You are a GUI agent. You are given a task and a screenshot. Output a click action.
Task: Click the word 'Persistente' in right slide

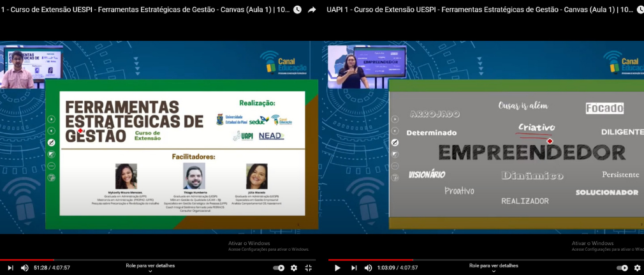(620, 175)
